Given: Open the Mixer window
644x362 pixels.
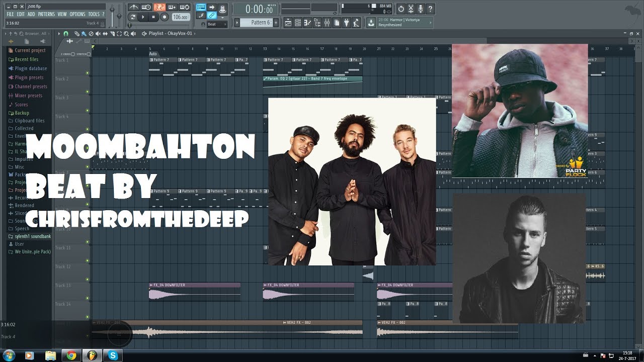Looking at the screenshot, I should click(x=327, y=23).
